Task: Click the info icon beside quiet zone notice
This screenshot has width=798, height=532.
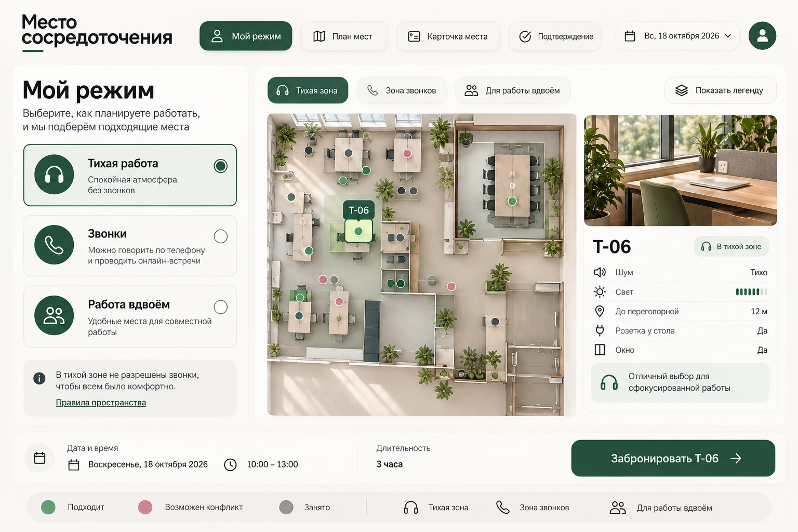Action: click(x=39, y=378)
